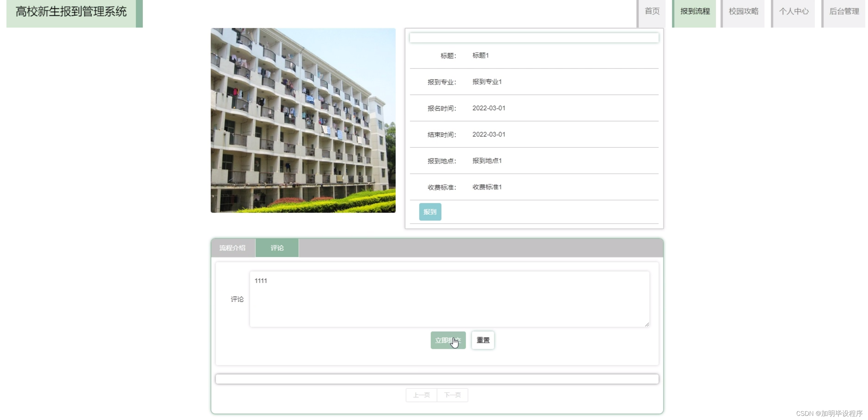Go to the 校园攻略 menu item

pos(743,11)
